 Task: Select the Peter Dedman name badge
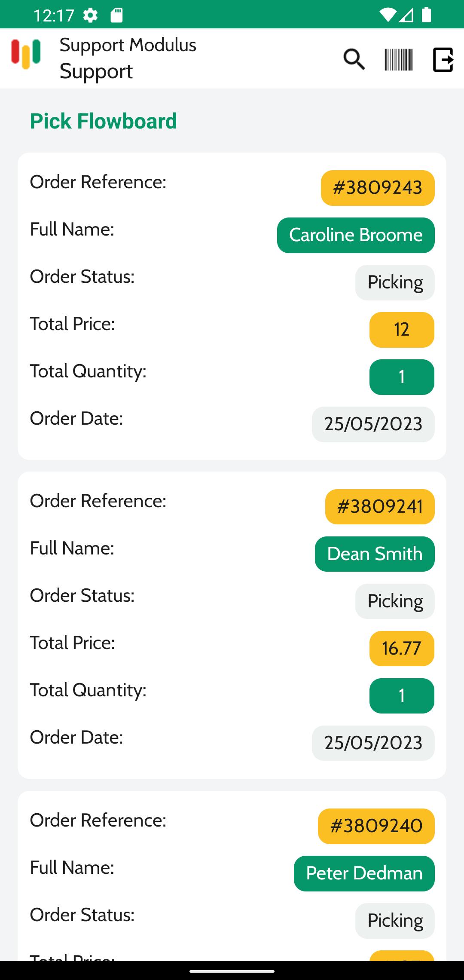(364, 873)
